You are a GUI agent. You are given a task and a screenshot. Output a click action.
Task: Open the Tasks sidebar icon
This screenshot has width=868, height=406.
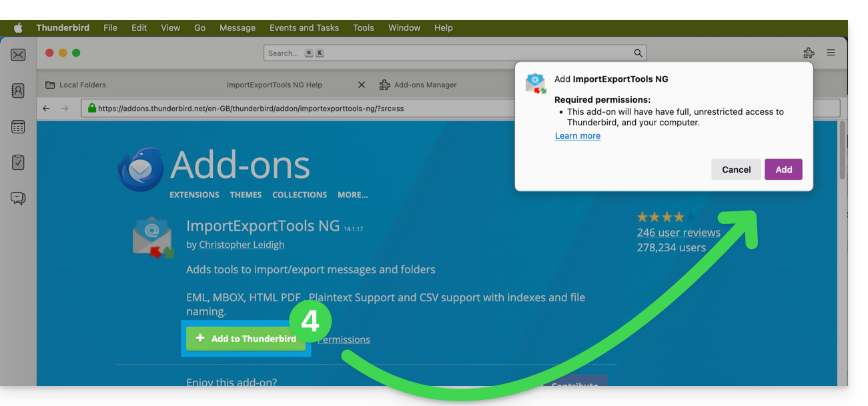click(18, 162)
